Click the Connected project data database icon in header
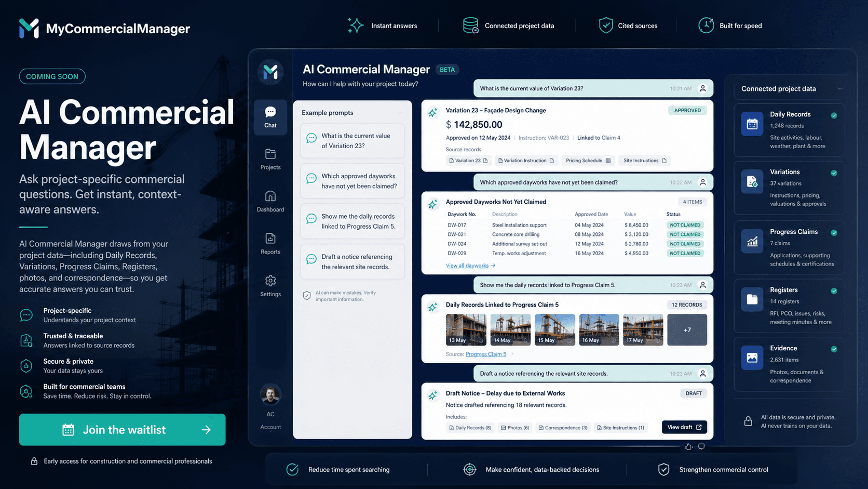868x489 pixels. 470,25
